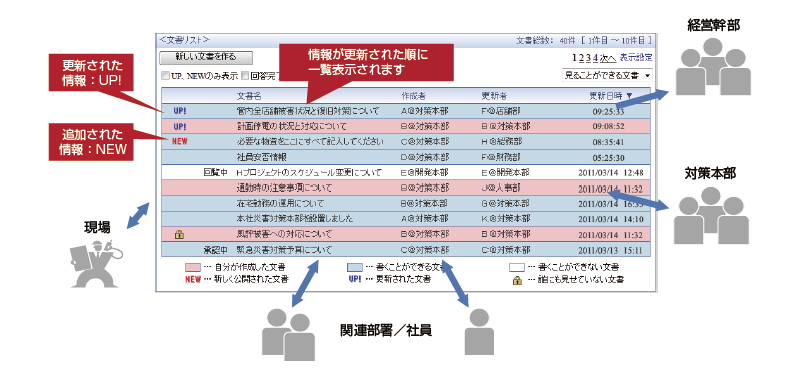This screenshot has width=800, height=370.
Task: Click the red NEW icon beside 必要な物資 document
Action: coord(180,142)
